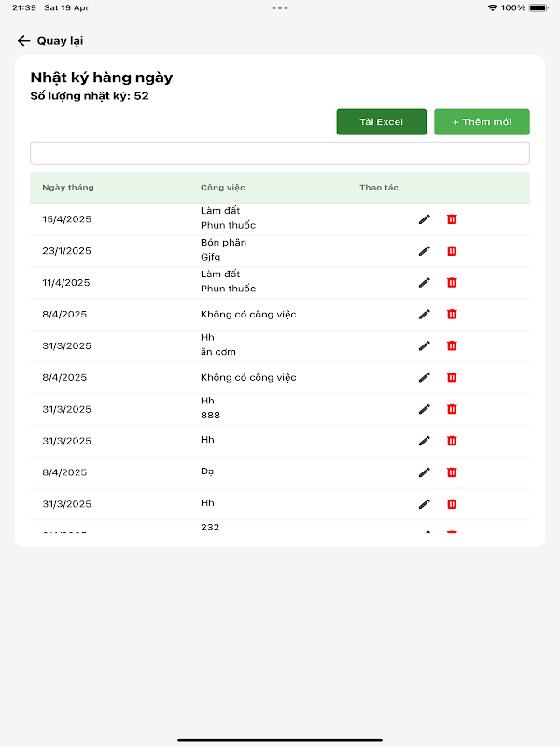This screenshot has width=560, height=747.
Task: Focus the diary search field
Action: click(x=280, y=153)
